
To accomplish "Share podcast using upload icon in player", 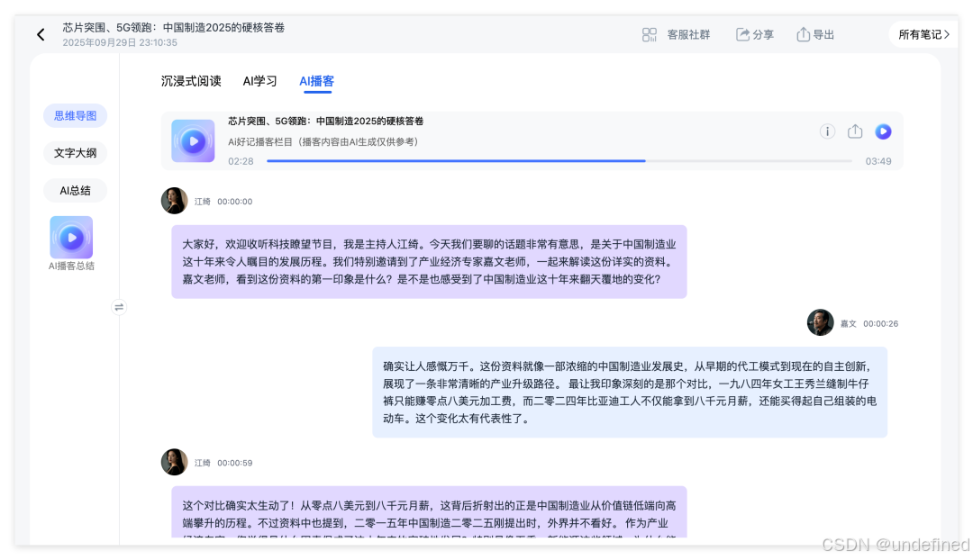I will [x=855, y=131].
